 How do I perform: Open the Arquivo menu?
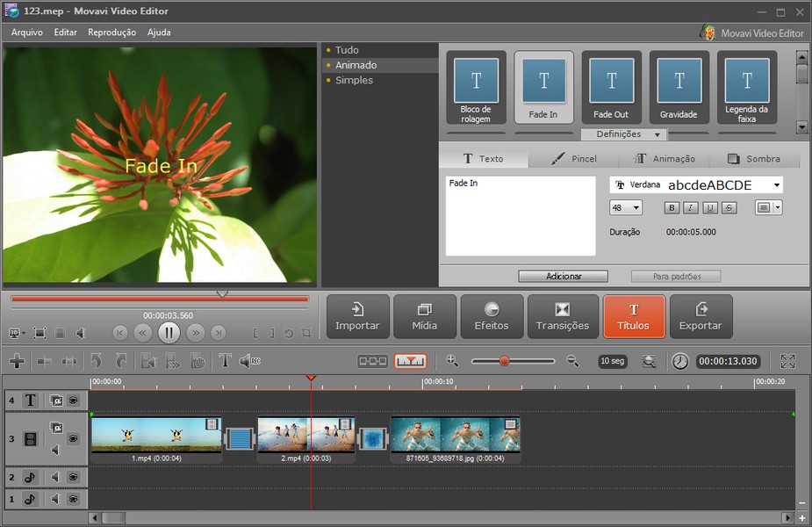(x=27, y=32)
